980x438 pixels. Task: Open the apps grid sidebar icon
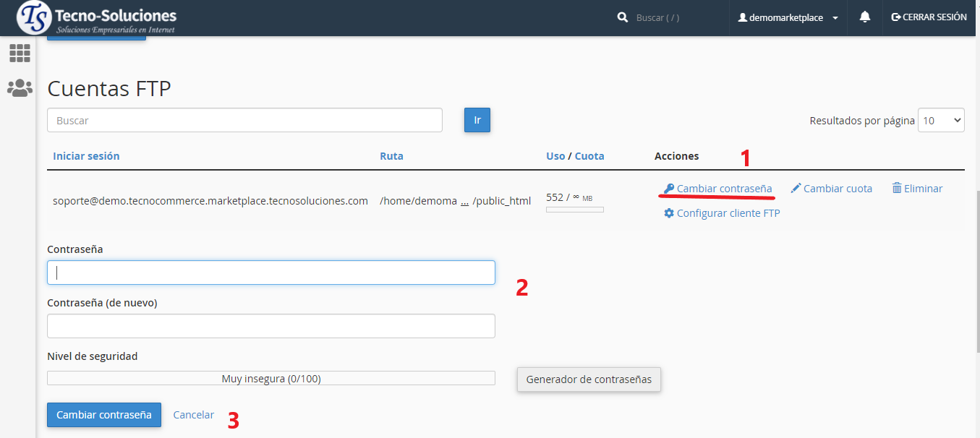point(20,53)
